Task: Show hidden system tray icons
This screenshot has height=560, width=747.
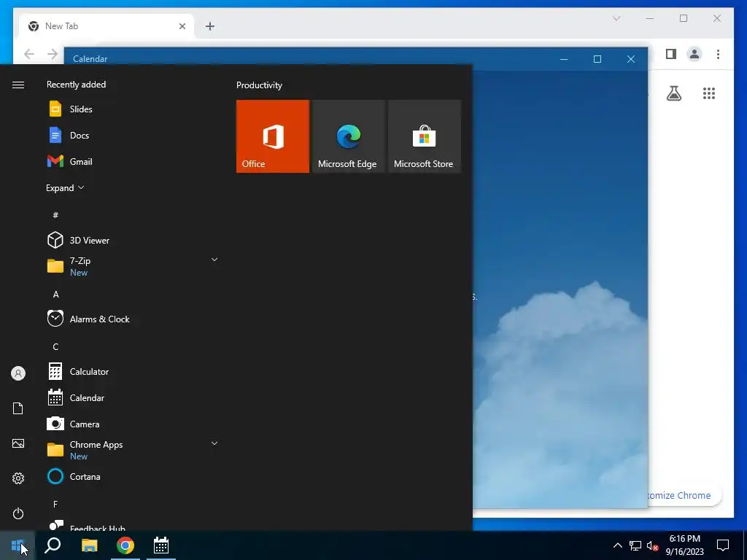Action: [x=617, y=545]
